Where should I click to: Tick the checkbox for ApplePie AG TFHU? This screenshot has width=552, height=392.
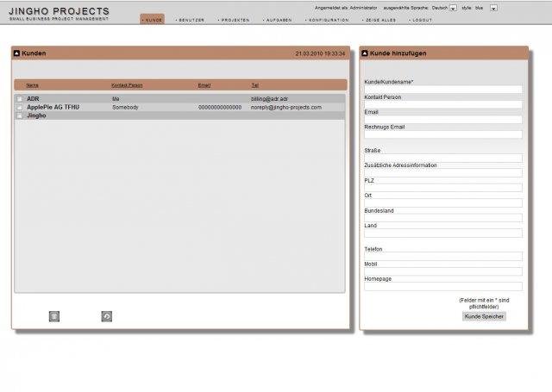[20, 107]
